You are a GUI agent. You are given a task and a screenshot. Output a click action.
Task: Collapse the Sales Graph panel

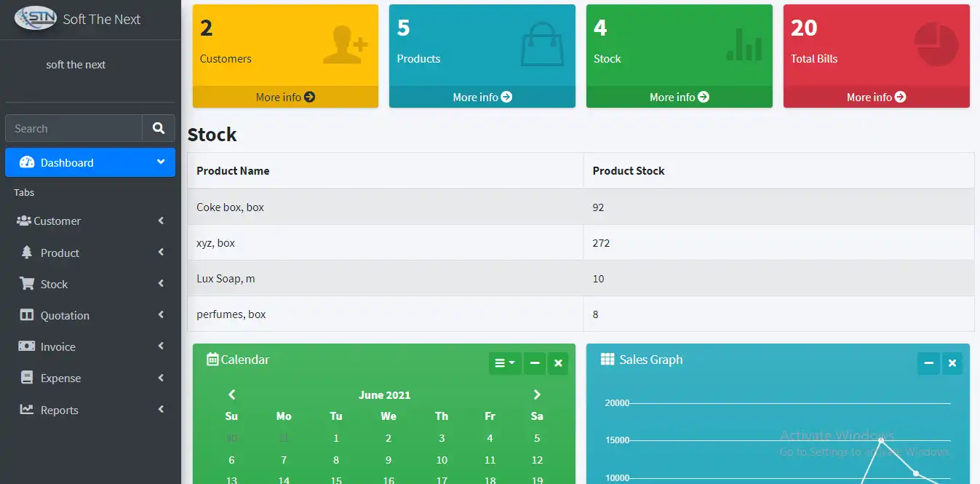click(928, 363)
